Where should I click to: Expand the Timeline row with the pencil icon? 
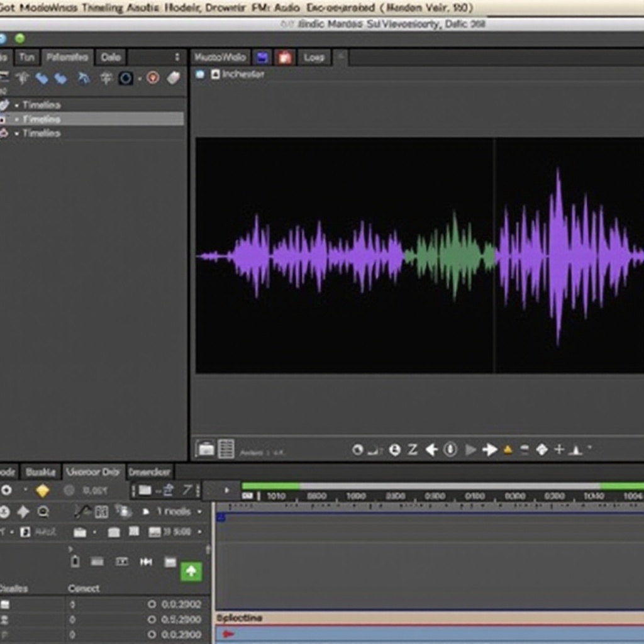tap(17, 105)
